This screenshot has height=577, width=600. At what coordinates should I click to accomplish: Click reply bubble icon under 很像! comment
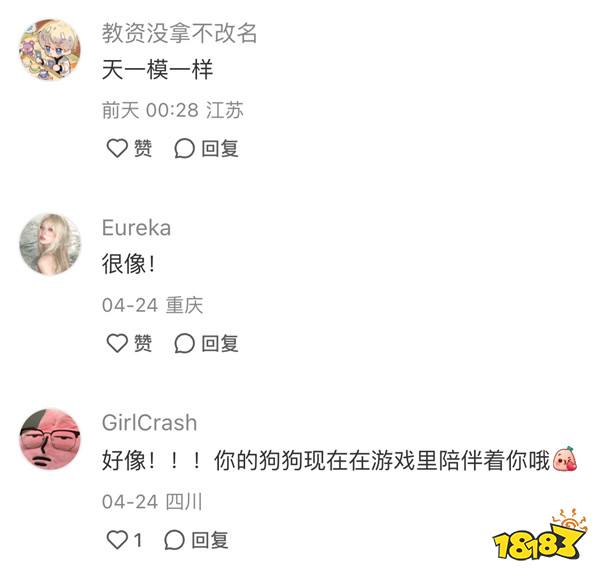tap(184, 343)
